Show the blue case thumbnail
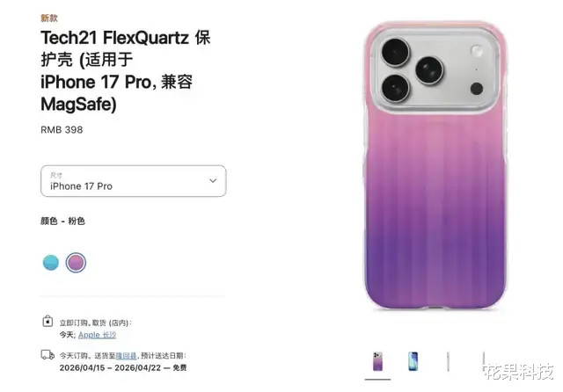The width and height of the screenshot is (563, 392). point(413,361)
